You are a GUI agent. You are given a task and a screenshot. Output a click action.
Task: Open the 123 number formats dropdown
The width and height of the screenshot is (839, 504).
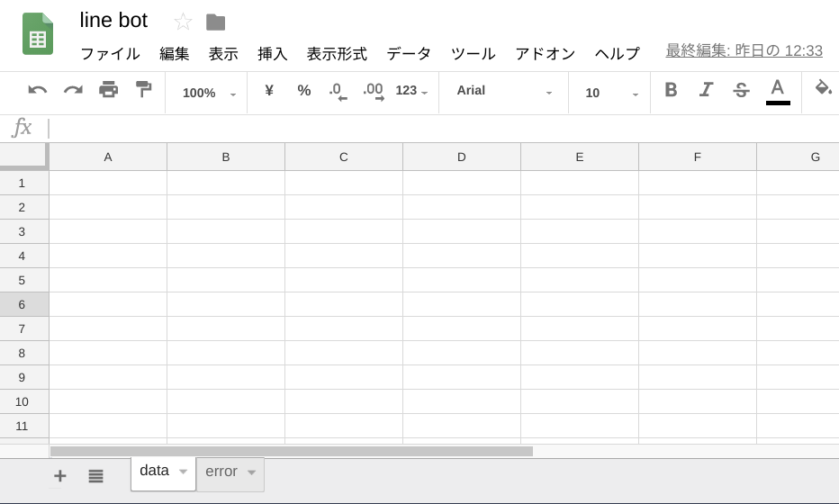click(411, 91)
